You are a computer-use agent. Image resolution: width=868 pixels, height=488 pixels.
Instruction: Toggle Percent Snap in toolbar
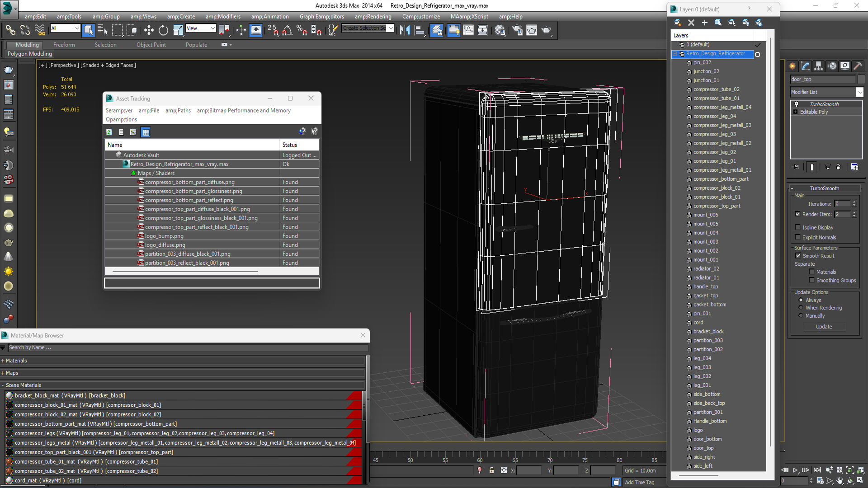click(x=302, y=30)
